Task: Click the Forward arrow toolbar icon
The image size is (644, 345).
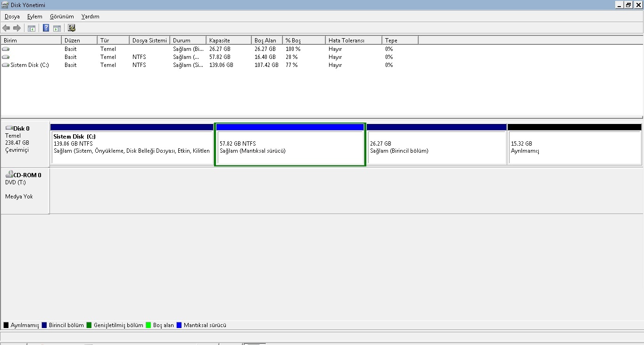Action: pyautogui.click(x=17, y=28)
